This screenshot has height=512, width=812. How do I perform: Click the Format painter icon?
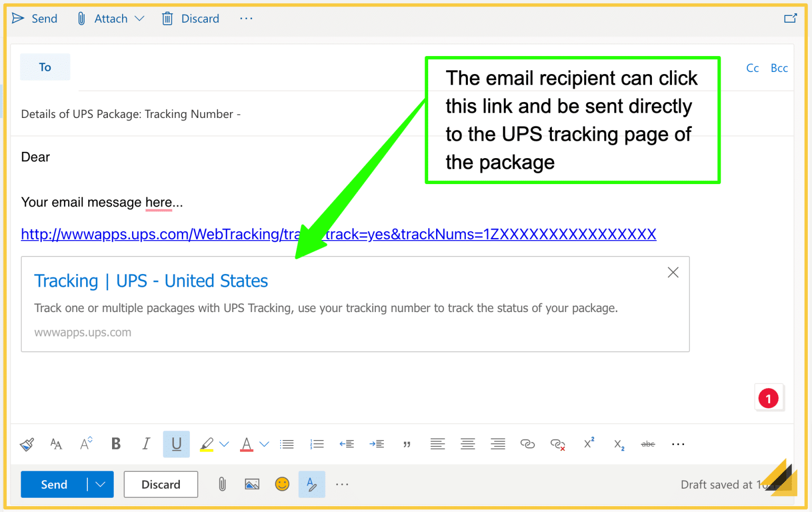tap(27, 444)
